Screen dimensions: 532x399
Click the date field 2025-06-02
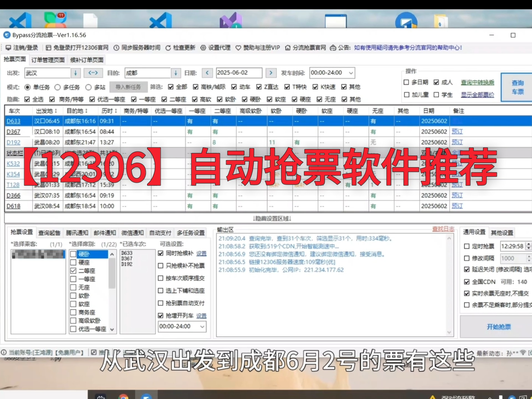point(239,73)
